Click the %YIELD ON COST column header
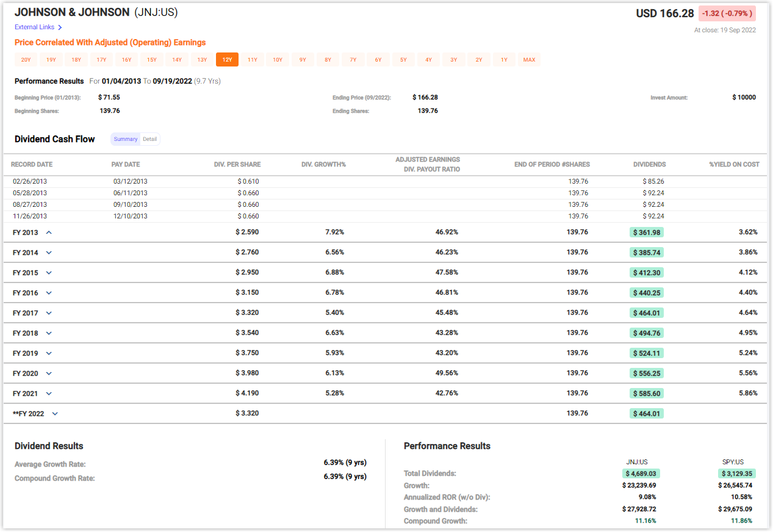Screen dimensions: 773x532 click(734, 165)
